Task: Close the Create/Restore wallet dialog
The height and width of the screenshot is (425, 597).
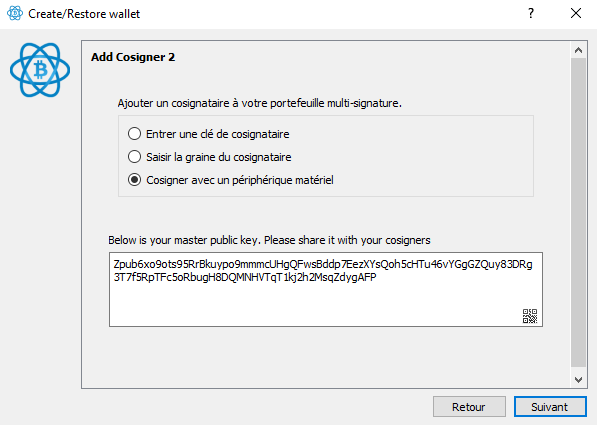Action: pyautogui.click(x=576, y=13)
